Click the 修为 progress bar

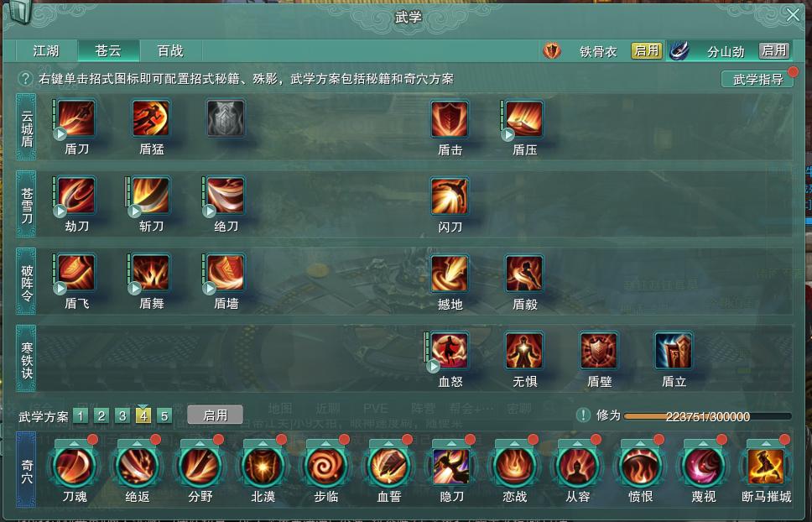tap(707, 416)
